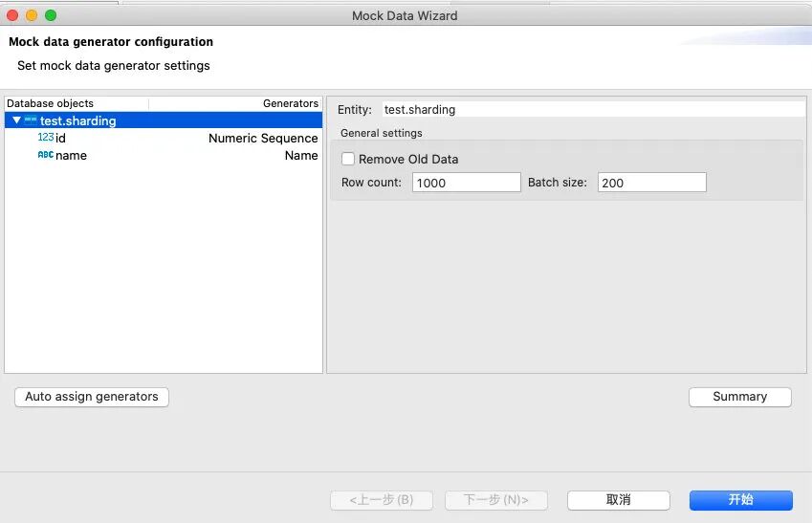
Task: Enable the Remove Old Data checkbox
Action: click(x=348, y=159)
